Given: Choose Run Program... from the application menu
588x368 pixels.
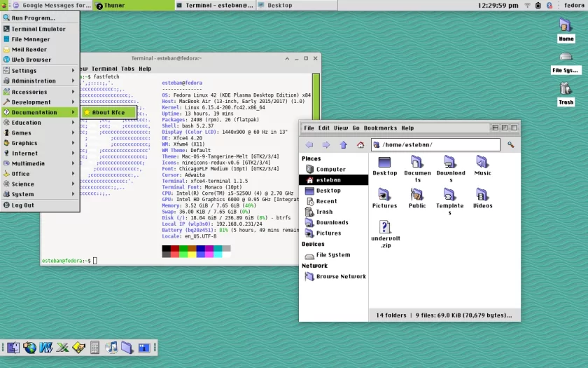Looking at the screenshot, I should [x=40, y=18].
